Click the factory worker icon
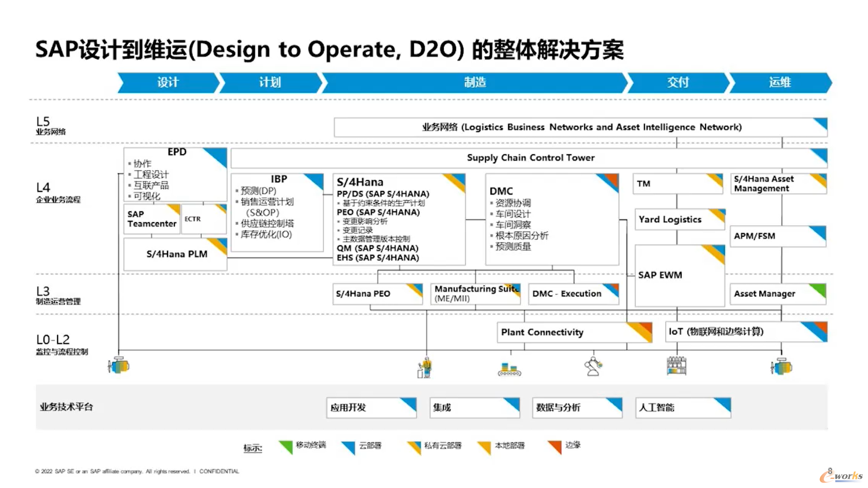The height and width of the screenshot is (488, 868). click(424, 367)
